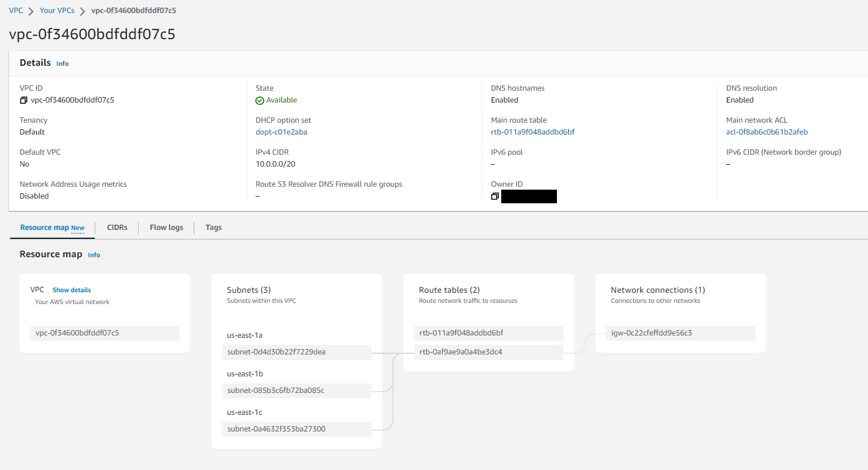
Task: Click Show details in the VPC card
Action: tap(71, 290)
